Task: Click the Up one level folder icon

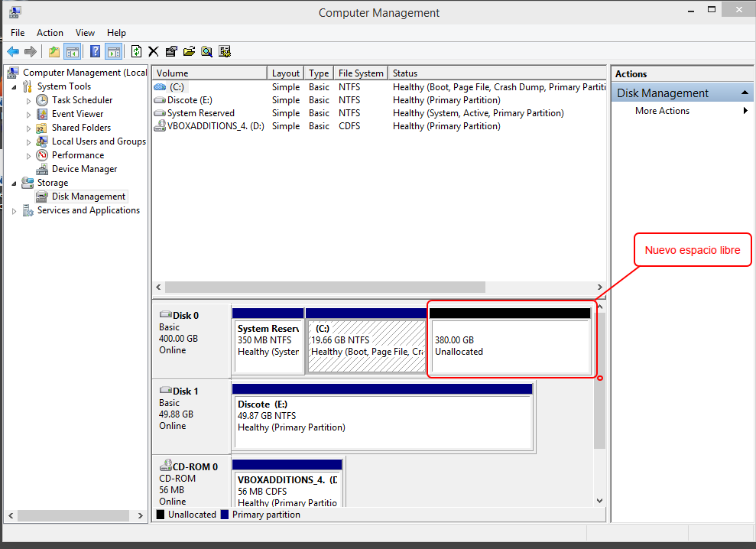Action: (x=54, y=51)
